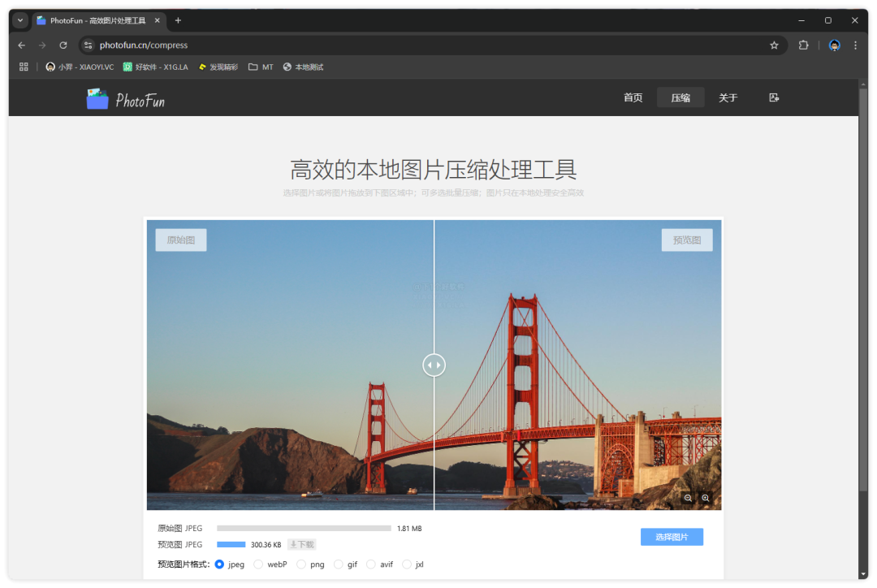Image resolution: width=877 pixels, height=588 pixels.
Task: Click the login icon in the navbar
Action: pyautogui.click(x=774, y=98)
